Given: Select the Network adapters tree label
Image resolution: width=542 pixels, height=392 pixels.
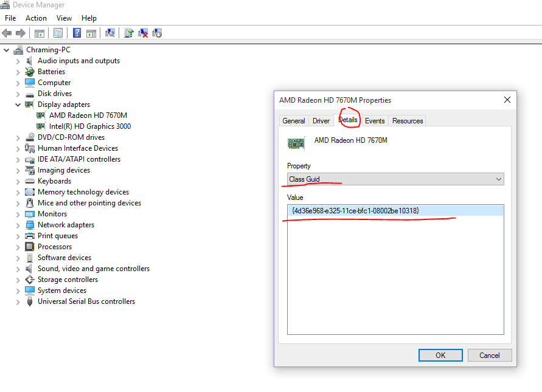Looking at the screenshot, I should [x=66, y=225].
